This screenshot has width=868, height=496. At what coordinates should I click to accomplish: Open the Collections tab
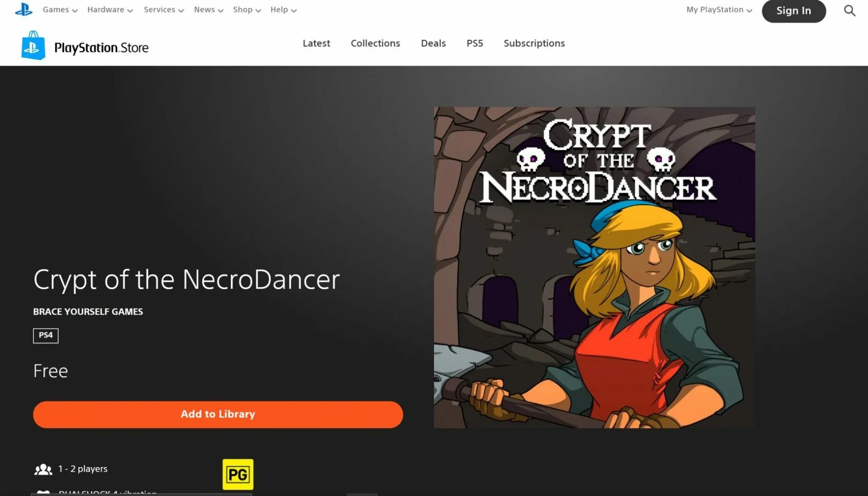click(x=375, y=43)
